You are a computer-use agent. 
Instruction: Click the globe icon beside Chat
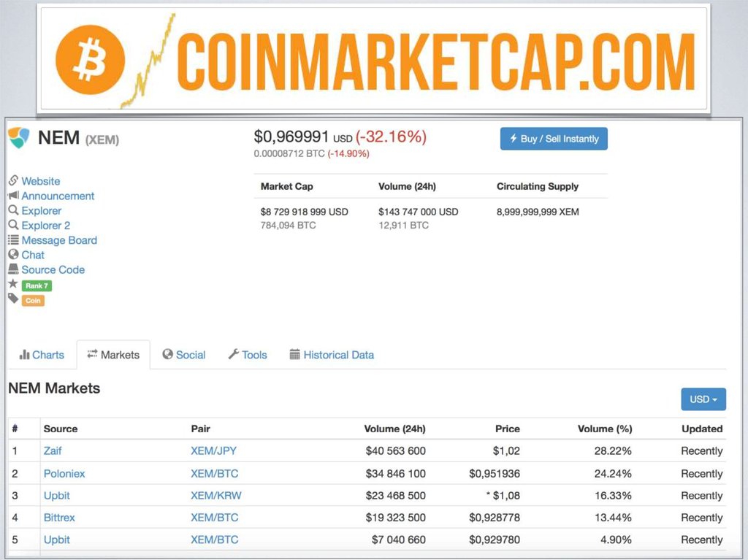tap(13, 254)
